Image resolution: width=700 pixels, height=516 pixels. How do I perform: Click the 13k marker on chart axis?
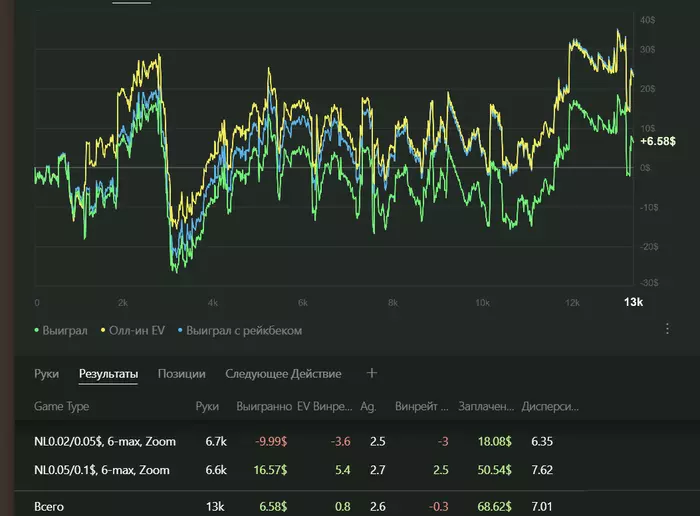[633, 302]
